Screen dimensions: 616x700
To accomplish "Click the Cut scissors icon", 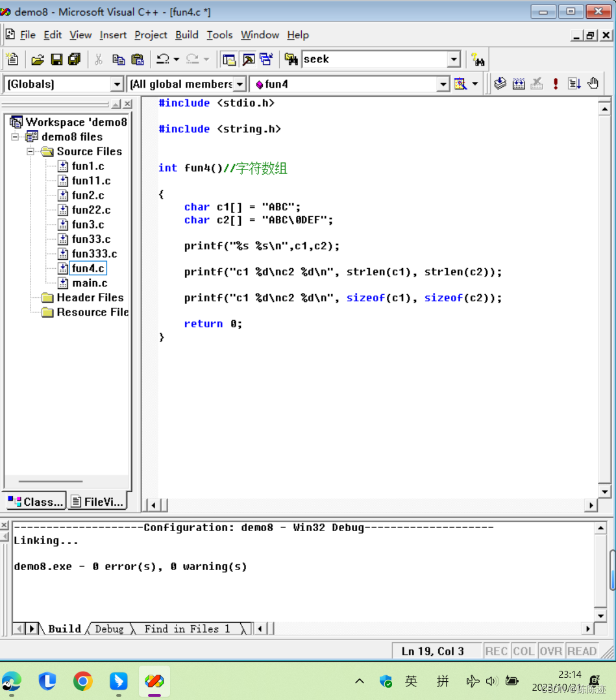I will coord(99,59).
